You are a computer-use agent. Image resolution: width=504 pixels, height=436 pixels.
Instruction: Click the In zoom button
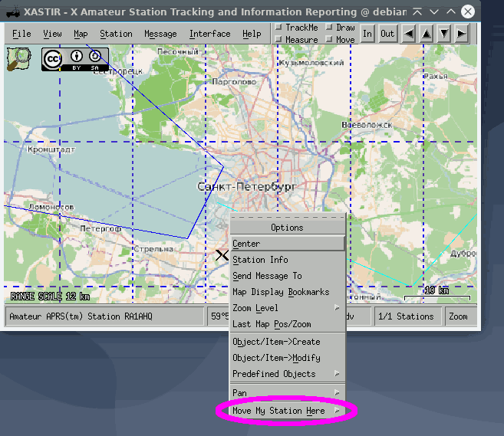(x=367, y=34)
